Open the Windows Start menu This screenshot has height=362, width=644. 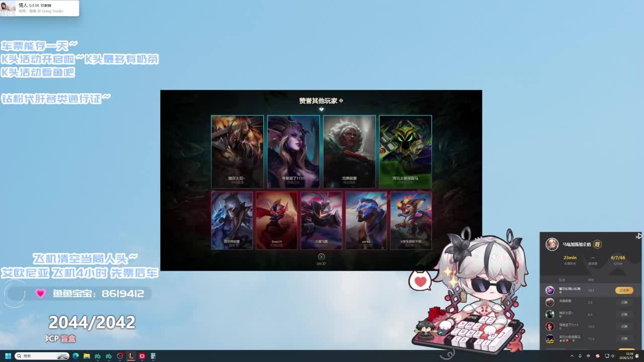click(8, 356)
